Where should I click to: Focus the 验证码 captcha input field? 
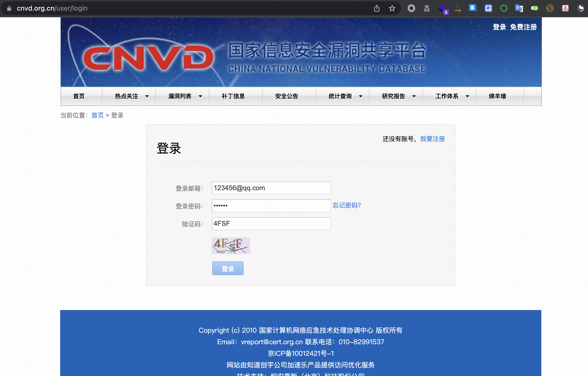click(x=271, y=224)
